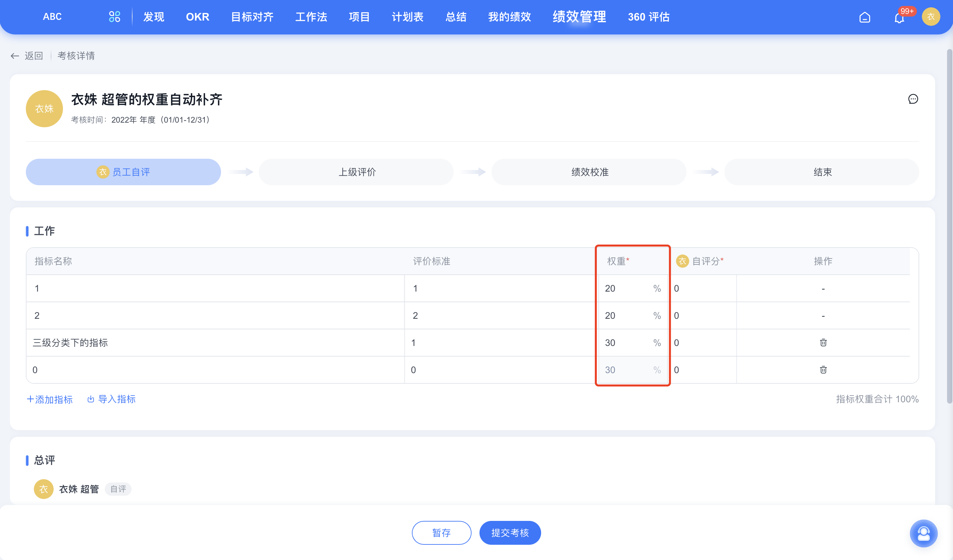Click the large 衣姝 avatar
Image resolution: width=953 pixels, height=560 pixels.
[x=44, y=109]
